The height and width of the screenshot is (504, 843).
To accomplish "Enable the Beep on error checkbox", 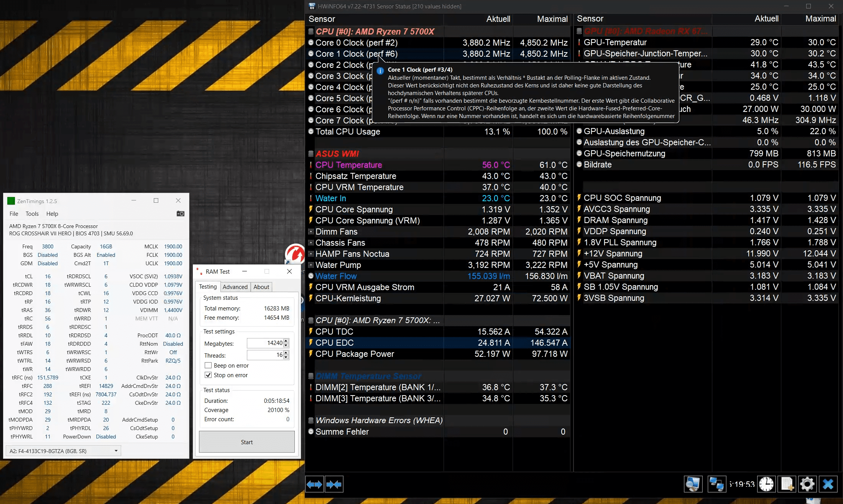I will point(208,365).
